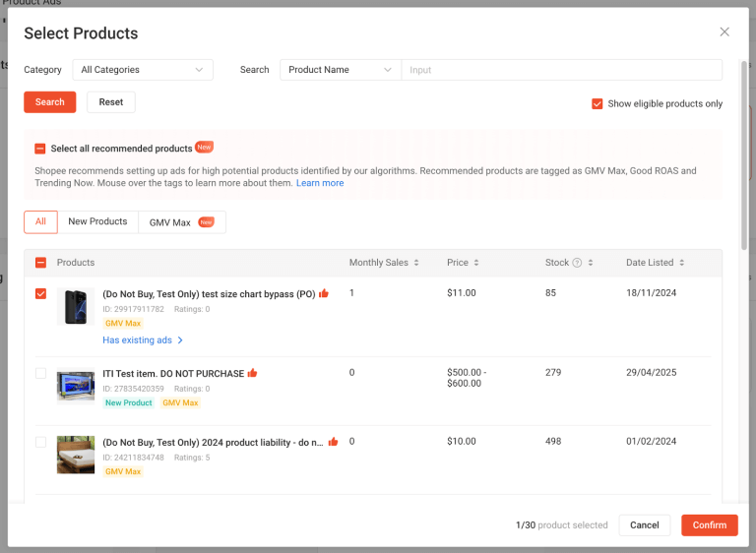Close the Select Products dialog
The image size is (756, 553).
click(x=724, y=32)
